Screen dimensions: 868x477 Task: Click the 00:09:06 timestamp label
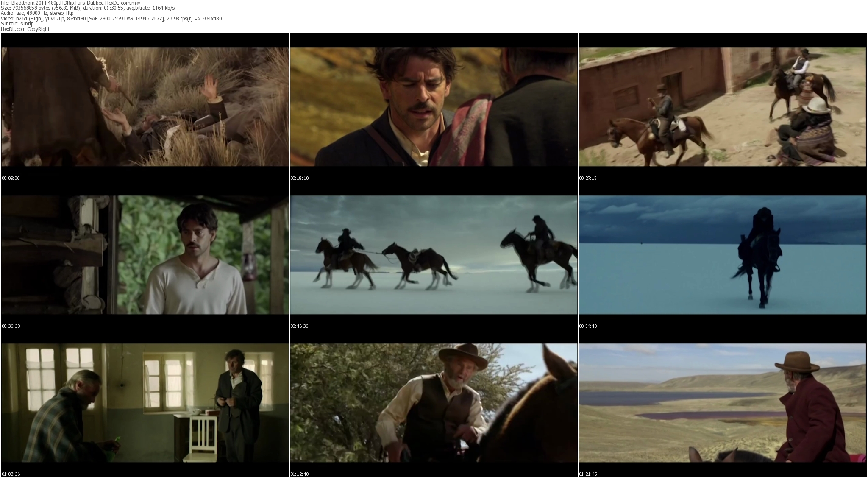click(x=11, y=178)
